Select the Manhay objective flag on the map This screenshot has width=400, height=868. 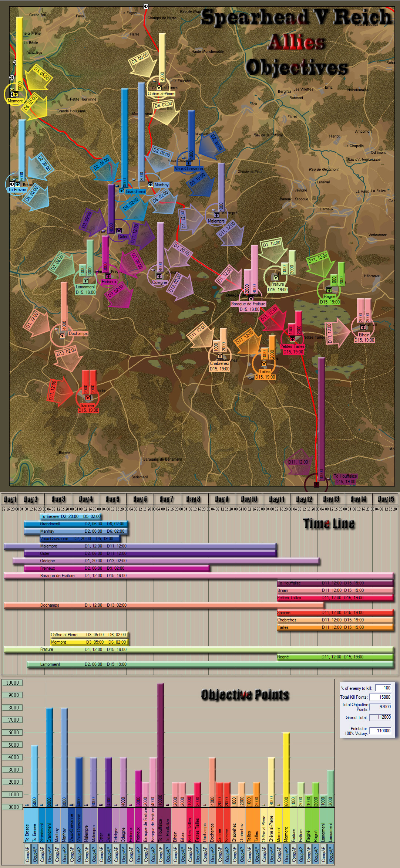(150, 184)
